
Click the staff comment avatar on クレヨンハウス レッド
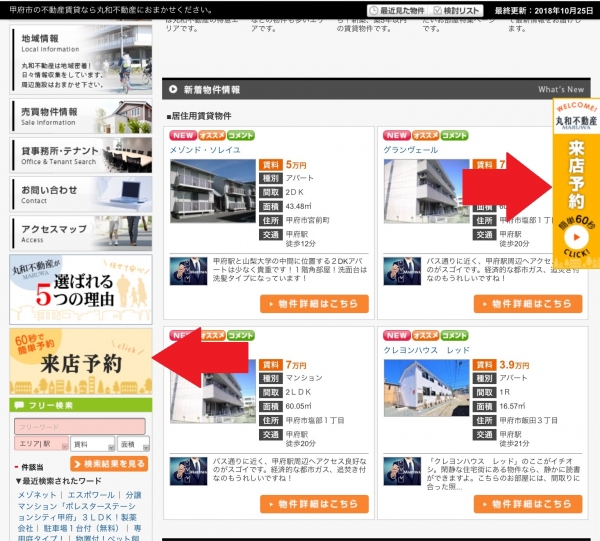(402, 471)
